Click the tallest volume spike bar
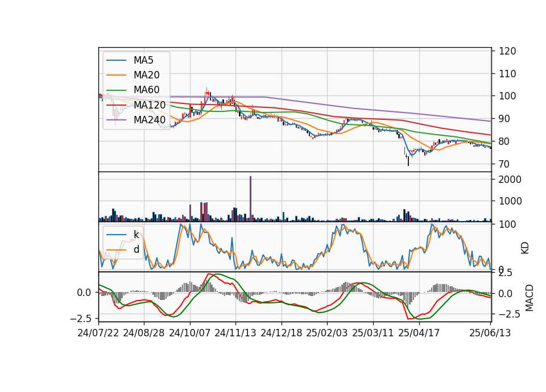The height and width of the screenshot is (392, 546). click(250, 199)
